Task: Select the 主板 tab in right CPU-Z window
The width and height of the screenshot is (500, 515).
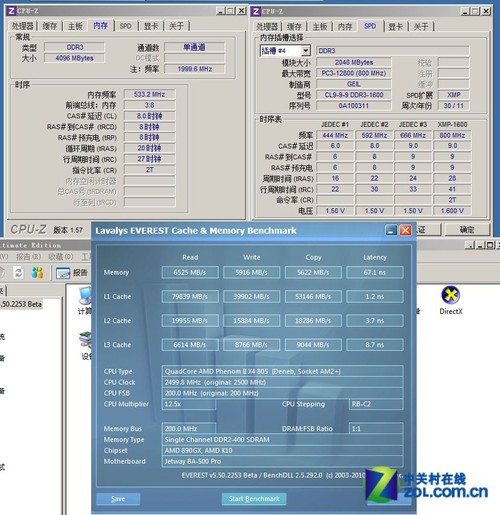Action: 320,26
